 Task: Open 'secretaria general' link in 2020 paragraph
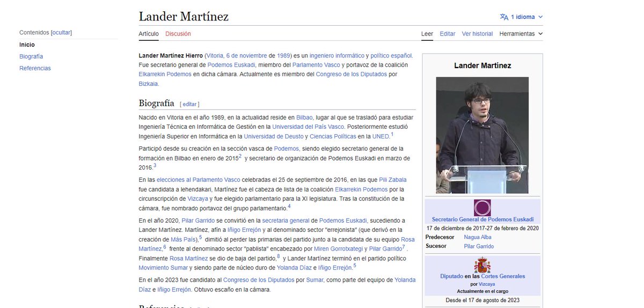point(286,221)
